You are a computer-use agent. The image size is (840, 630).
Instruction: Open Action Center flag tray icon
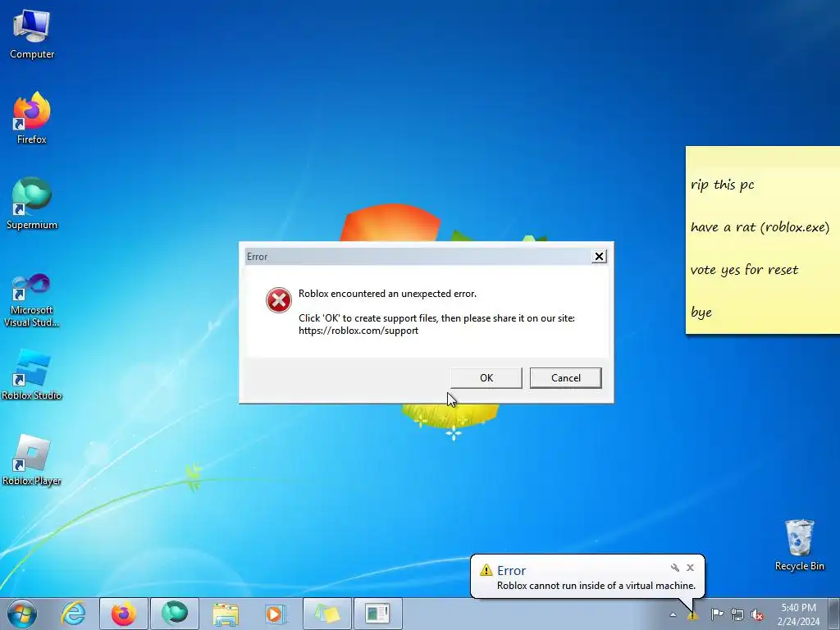[717, 614]
